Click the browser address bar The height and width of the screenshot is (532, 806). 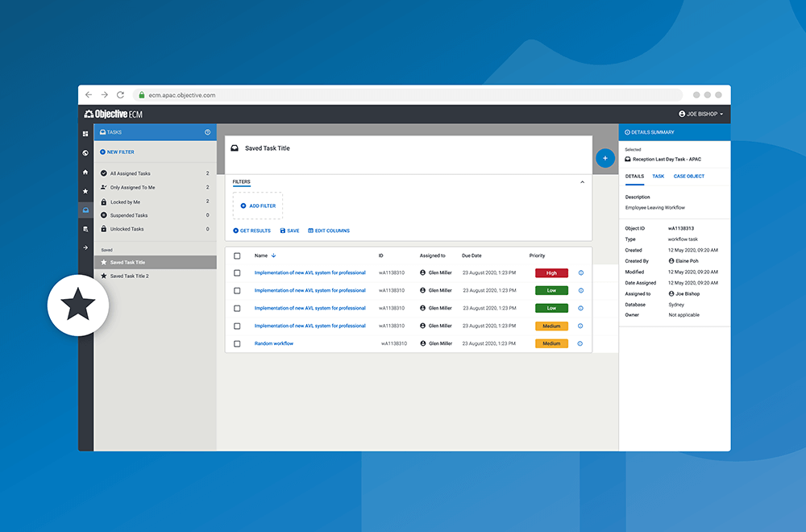coord(403,95)
